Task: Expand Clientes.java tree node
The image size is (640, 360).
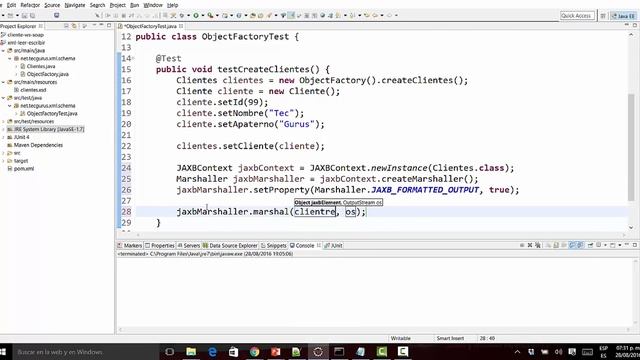Action: 17,66
